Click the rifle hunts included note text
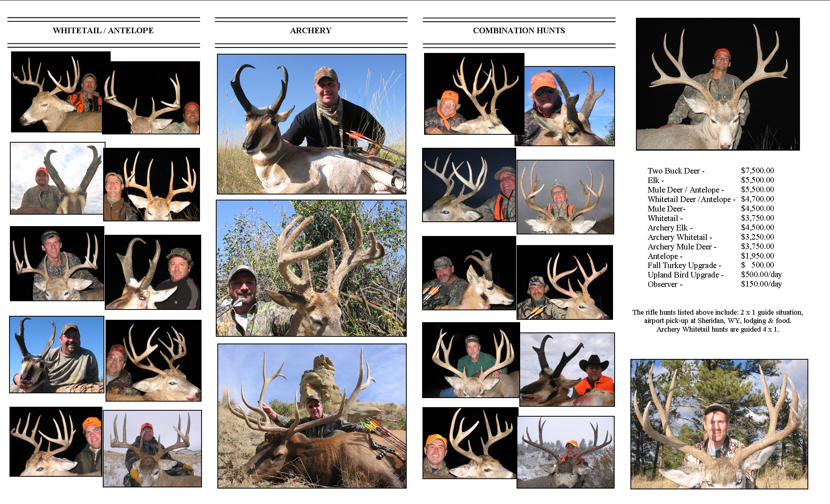This screenshot has height=504, width=830. (x=717, y=321)
